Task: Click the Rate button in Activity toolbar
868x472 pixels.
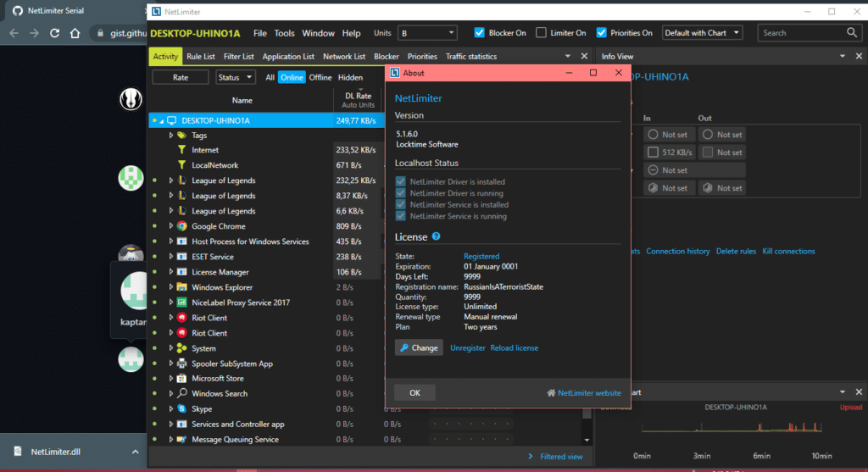Action: [181, 77]
